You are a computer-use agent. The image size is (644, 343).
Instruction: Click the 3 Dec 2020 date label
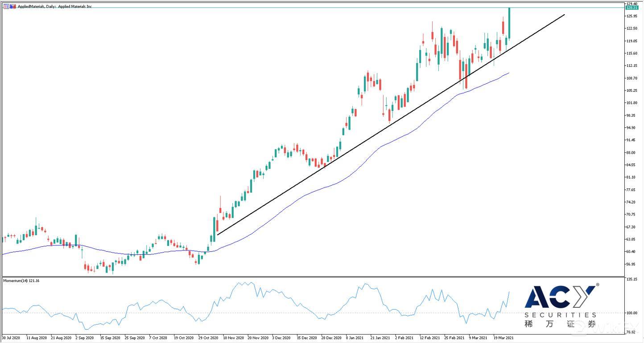click(x=281, y=338)
